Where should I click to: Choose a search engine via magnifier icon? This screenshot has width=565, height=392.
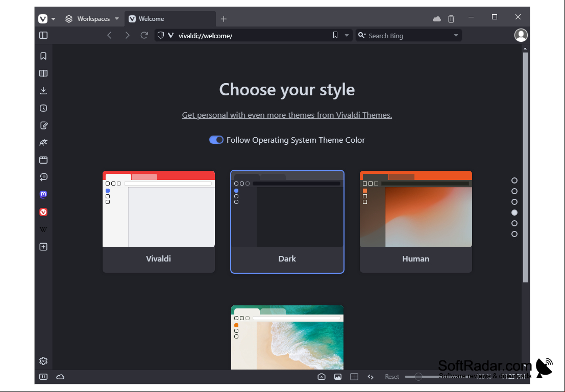coord(362,35)
